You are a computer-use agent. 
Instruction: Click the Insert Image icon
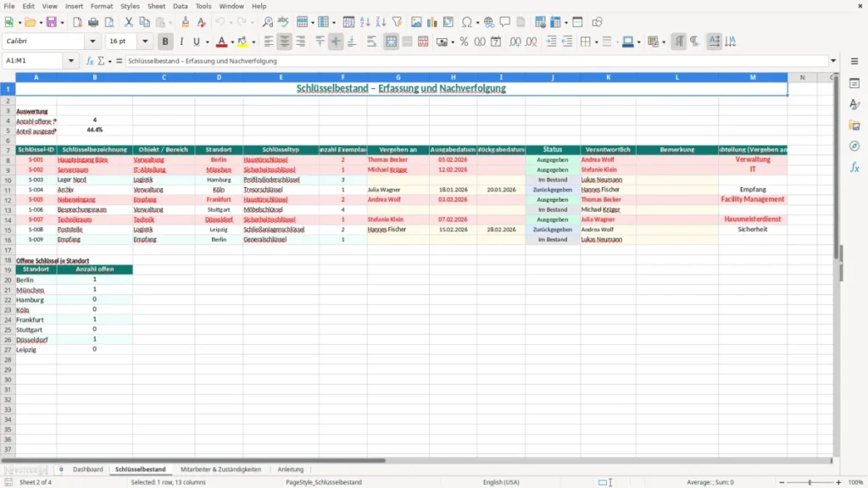(x=416, y=22)
